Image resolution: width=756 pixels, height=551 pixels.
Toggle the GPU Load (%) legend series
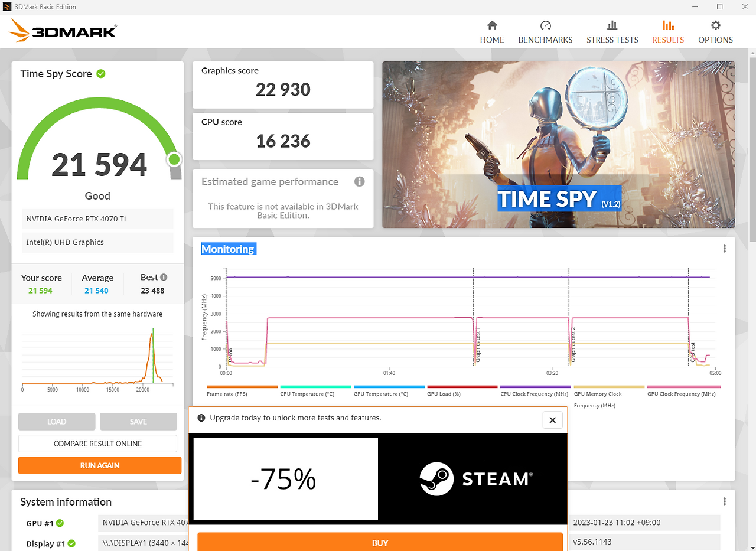462,391
